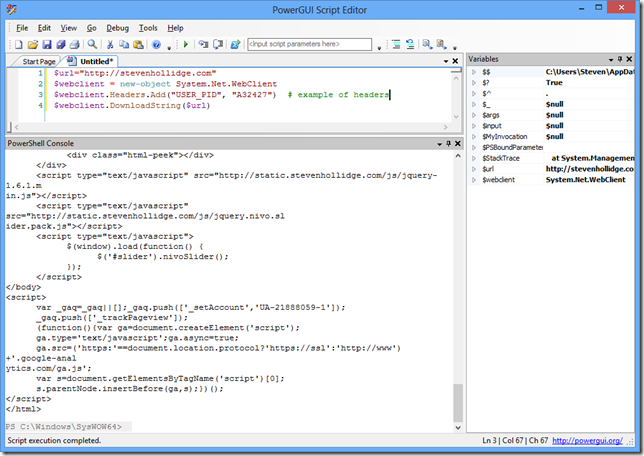Switch to the Start Page tab
644x456 pixels.
(39, 62)
